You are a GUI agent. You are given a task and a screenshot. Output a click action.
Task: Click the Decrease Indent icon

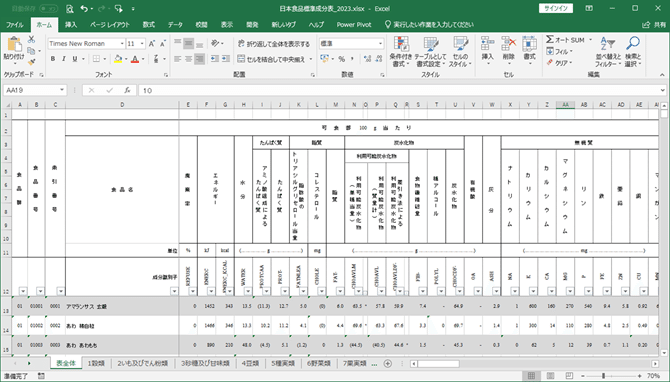click(x=215, y=59)
